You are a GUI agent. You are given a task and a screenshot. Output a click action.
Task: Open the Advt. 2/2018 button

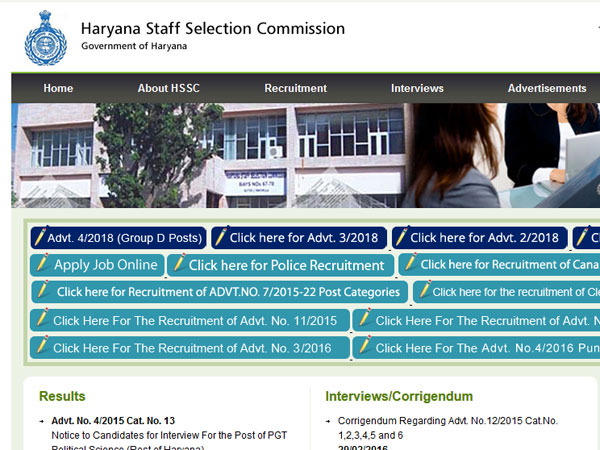(480, 238)
